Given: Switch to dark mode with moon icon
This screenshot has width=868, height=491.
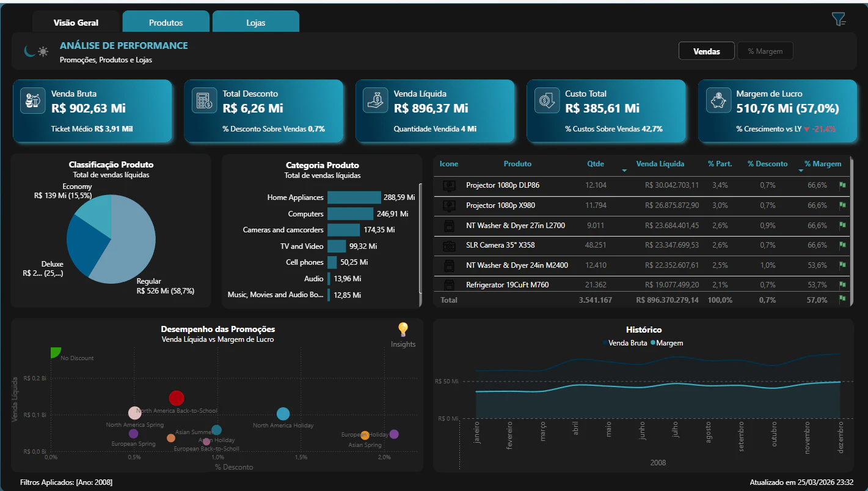Looking at the screenshot, I should 30,51.
